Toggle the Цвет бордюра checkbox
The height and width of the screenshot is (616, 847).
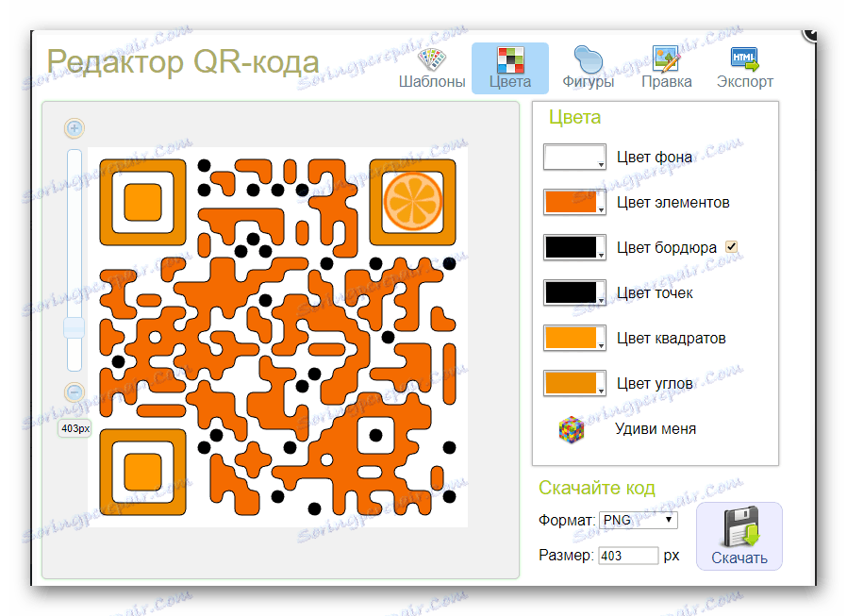(731, 247)
